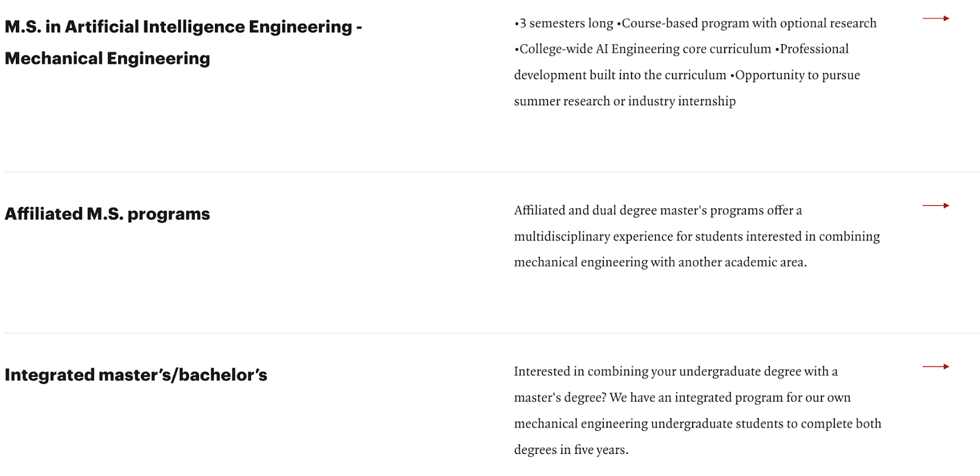Screen dimensions: 980x476
Task: Click the red arrow for Integrated master's/bachelor's
Action: tap(936, 366)
